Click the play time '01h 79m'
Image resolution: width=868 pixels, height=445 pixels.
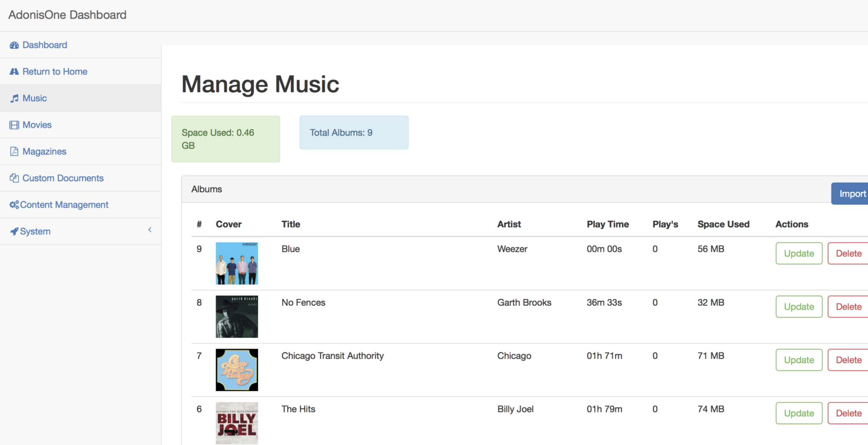604,409
